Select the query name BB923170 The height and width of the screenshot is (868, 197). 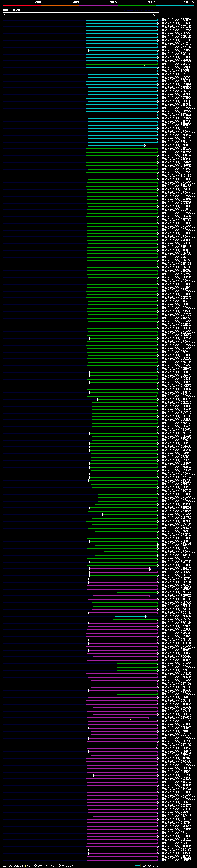tap(11, 10)
